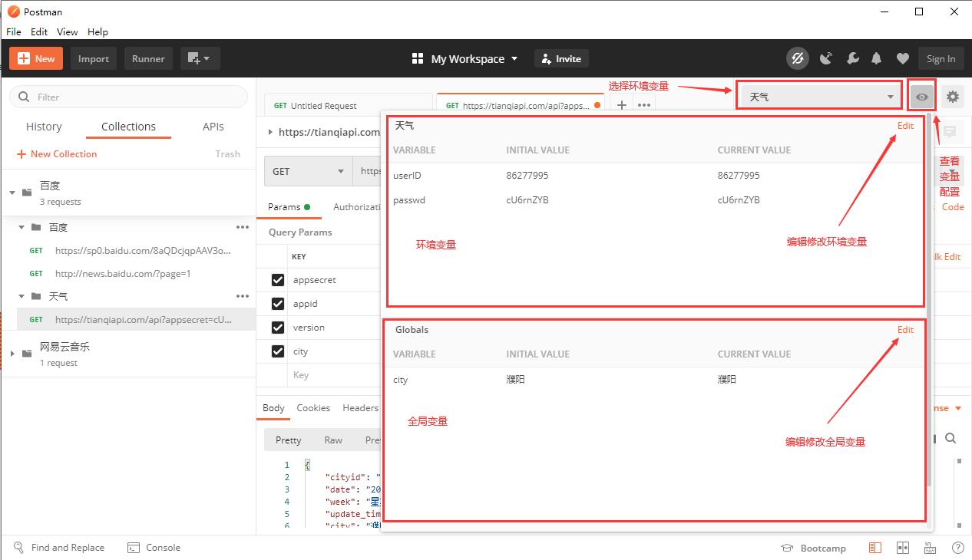Expand the request title arrow near https://tianqiapi.com
This screenshot has height=560, width=972.
[x=270, y=132]
